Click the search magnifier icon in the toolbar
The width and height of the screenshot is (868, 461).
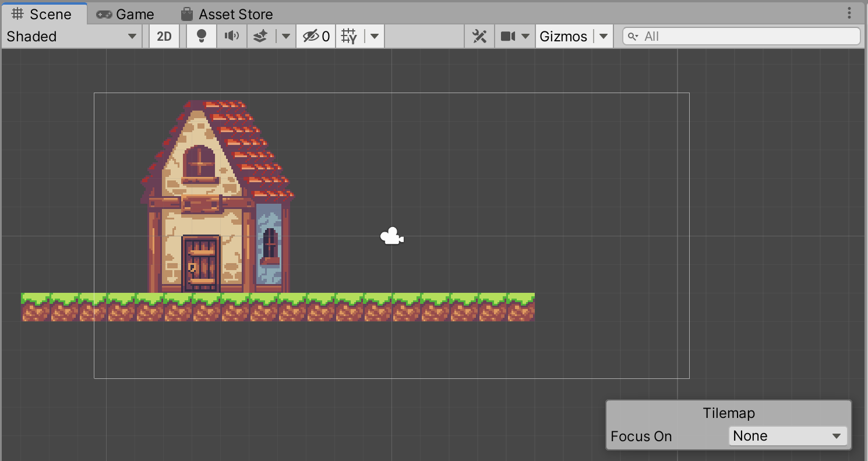tap(634, 36)
